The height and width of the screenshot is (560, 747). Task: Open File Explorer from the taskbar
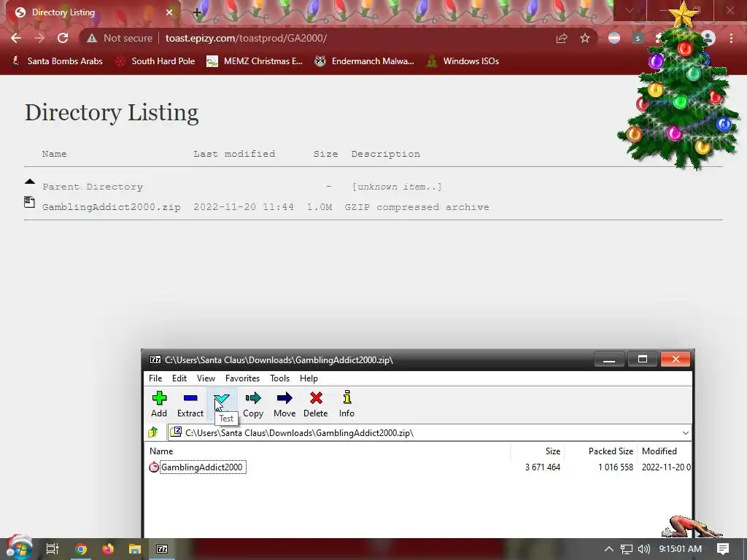[135, 549]
